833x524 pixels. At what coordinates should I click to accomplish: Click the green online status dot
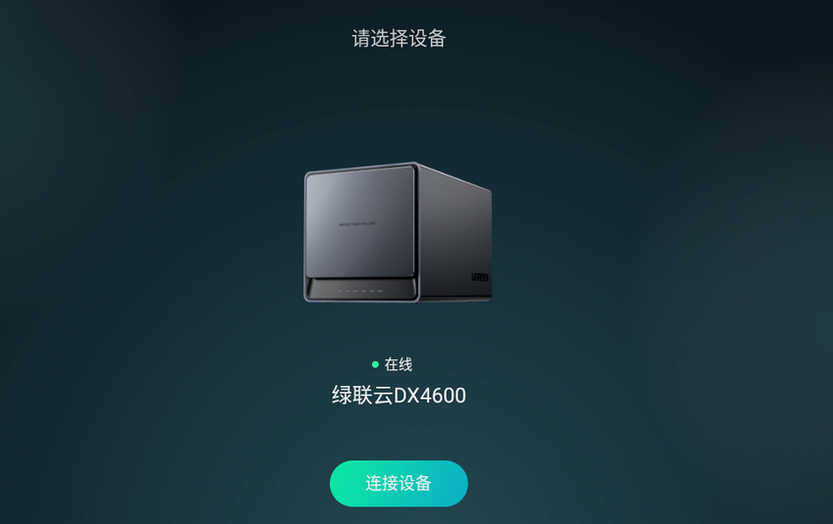pos(375,364)
